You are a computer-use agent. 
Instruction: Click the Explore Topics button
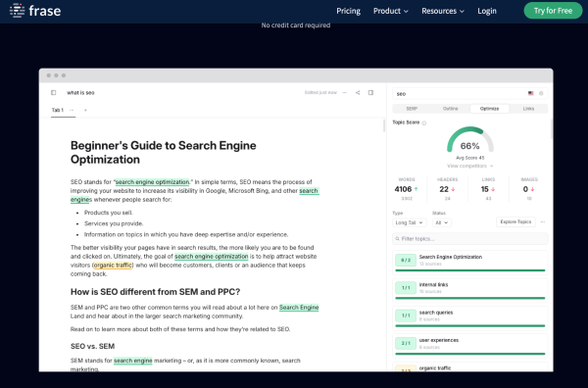click(515, 222)
